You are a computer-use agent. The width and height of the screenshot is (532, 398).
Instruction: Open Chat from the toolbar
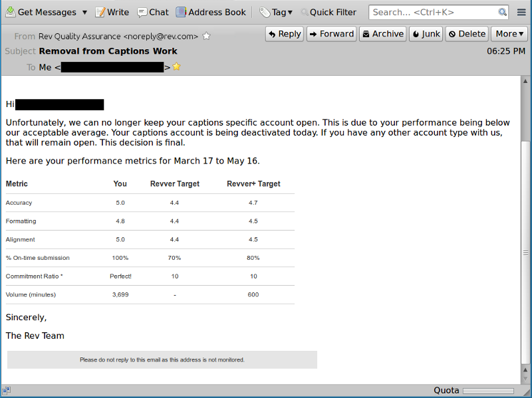click(153, 12)
